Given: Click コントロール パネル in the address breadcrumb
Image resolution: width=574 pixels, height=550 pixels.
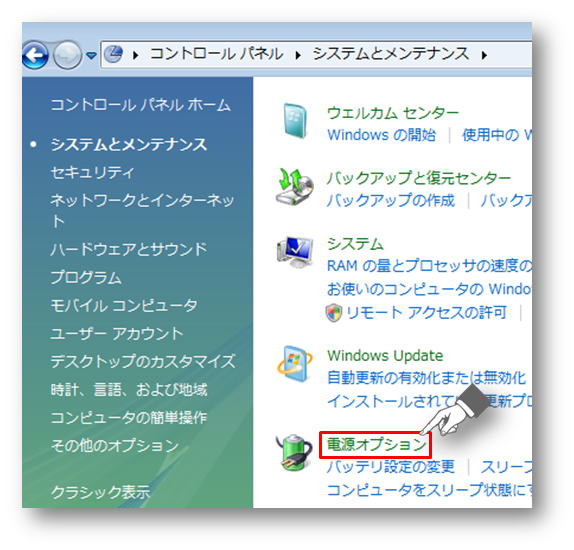Looking at the screenshot, I should [217, 54].
